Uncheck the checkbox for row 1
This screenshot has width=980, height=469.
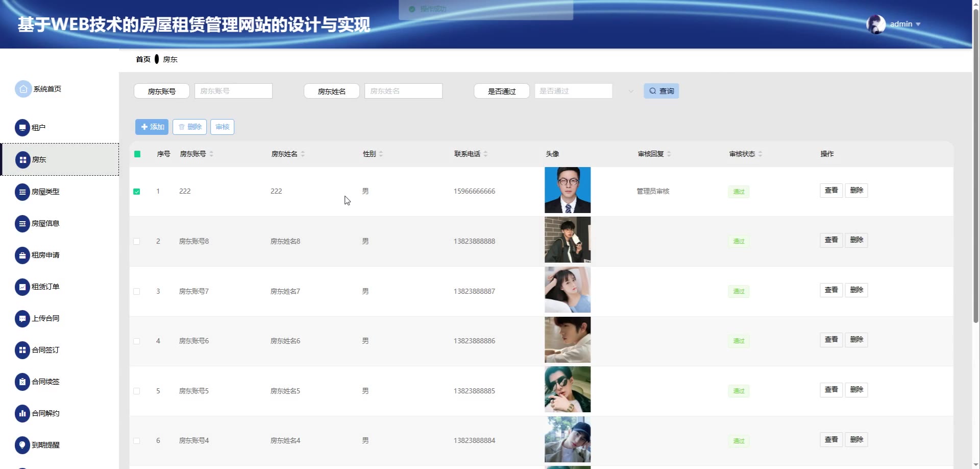[137, 192]
